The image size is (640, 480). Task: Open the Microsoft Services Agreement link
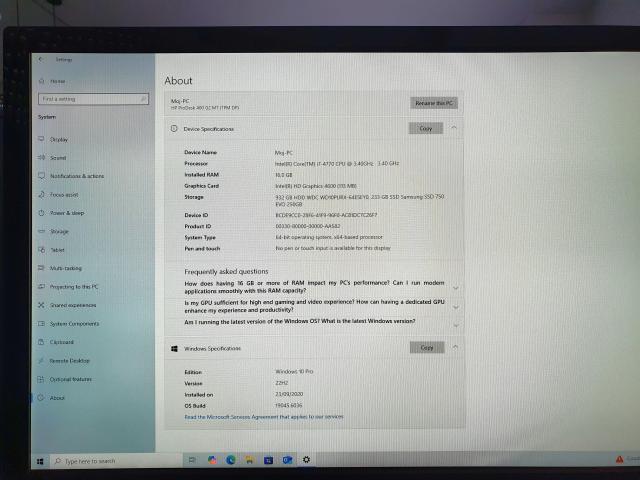[264, 417]
